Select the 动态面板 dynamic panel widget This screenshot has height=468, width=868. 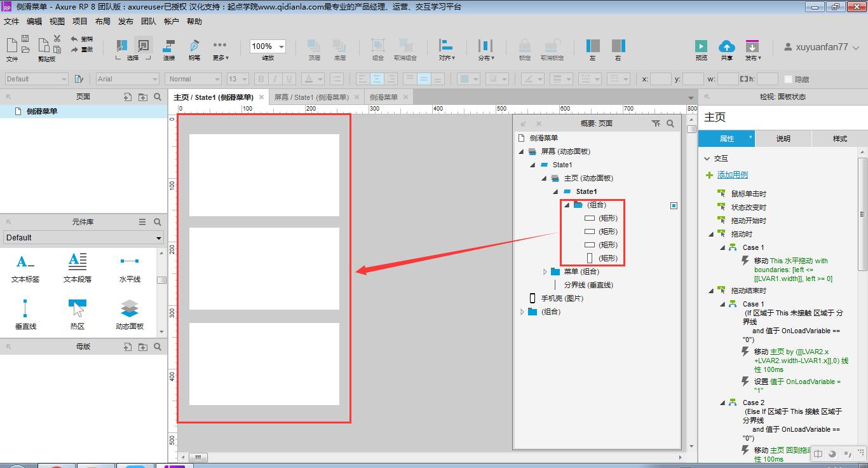130,314
